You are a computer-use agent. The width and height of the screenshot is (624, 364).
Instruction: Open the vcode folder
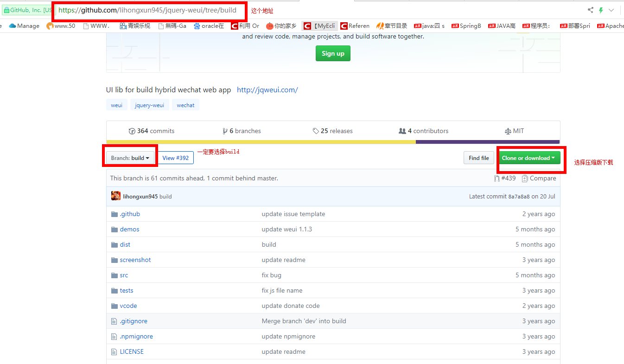[x=128, y=306]
